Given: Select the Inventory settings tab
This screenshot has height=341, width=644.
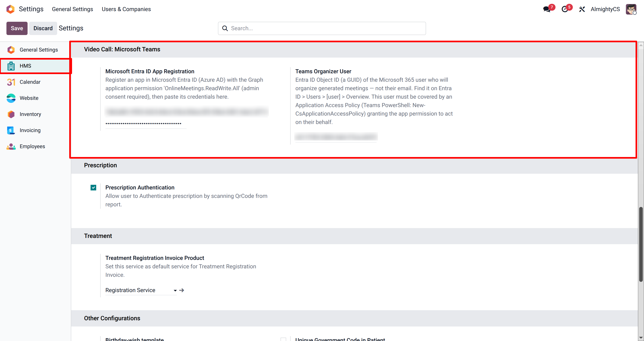Looking at the screenshot, I should [x=35, y=114].
